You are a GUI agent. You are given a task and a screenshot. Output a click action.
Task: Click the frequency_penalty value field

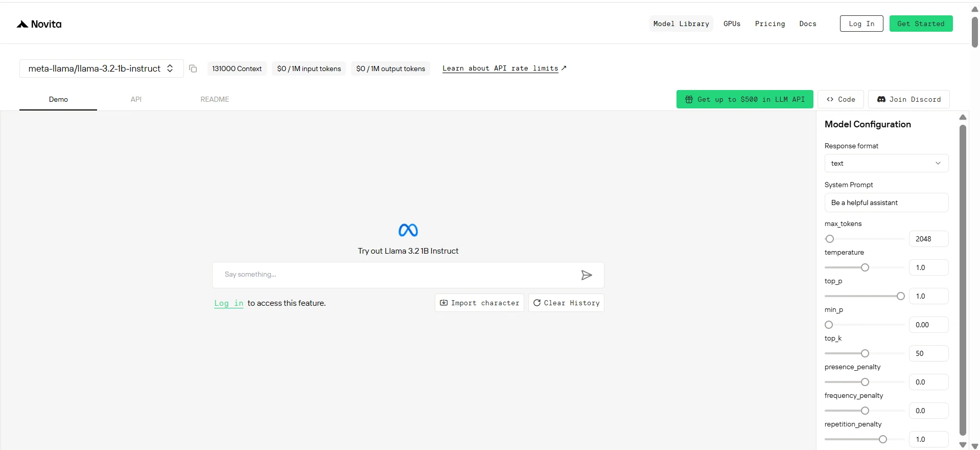click(928, 411)
